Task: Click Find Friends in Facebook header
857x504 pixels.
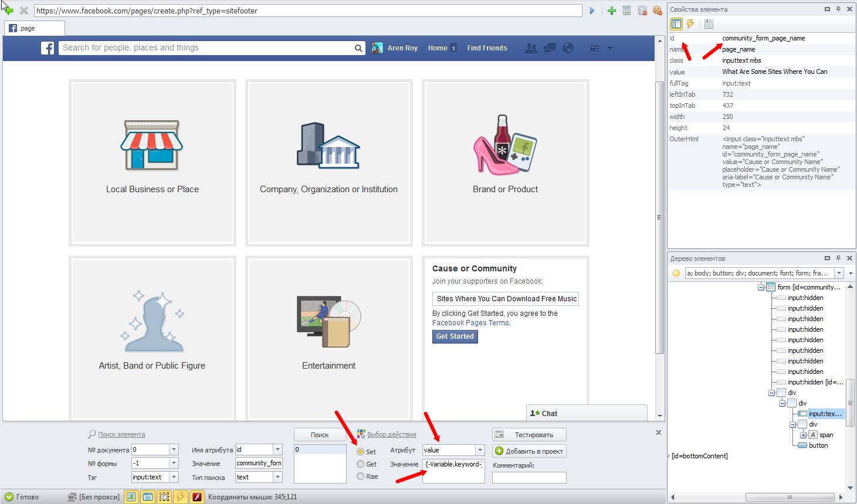Action: tap(487, 48)
